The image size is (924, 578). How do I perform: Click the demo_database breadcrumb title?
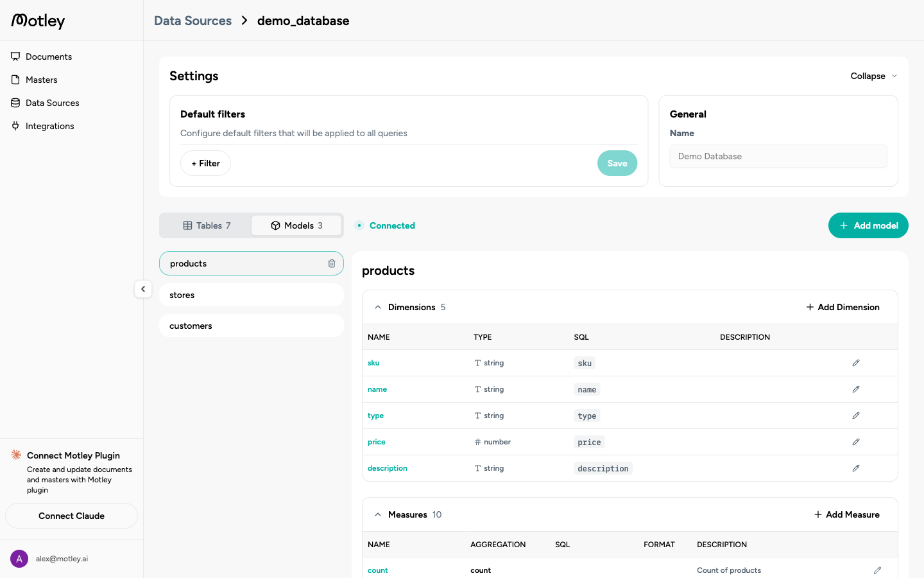(x=304, y=21)
